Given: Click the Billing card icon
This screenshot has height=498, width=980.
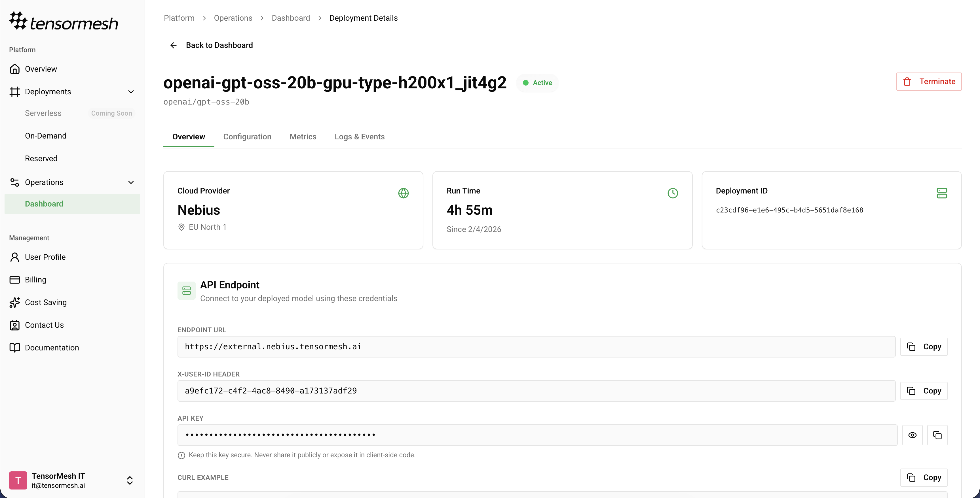Looking at the screenshot, I should tap(14, 280).
